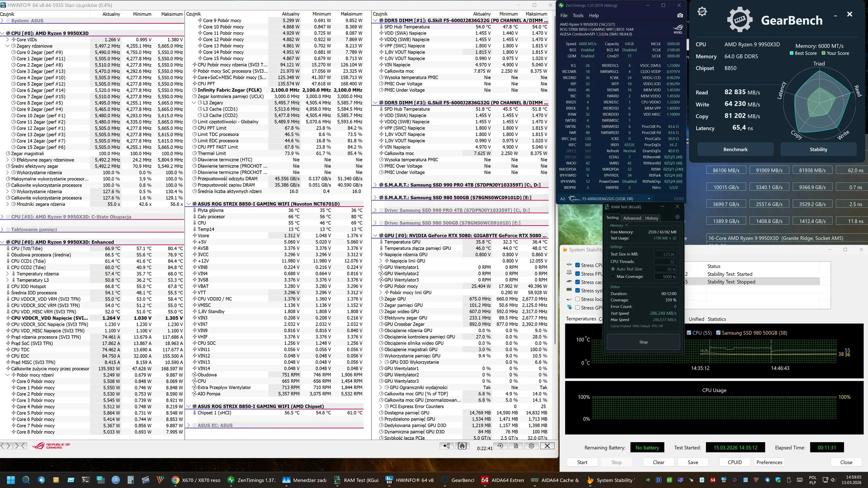Collapse L3 Zegary tree node

[194, 103]
